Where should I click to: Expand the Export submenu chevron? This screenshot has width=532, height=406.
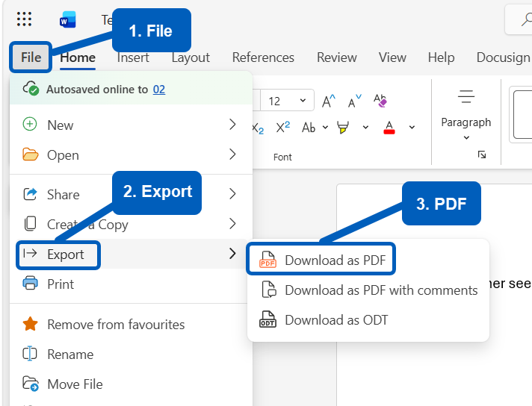(x=232, y=253)
